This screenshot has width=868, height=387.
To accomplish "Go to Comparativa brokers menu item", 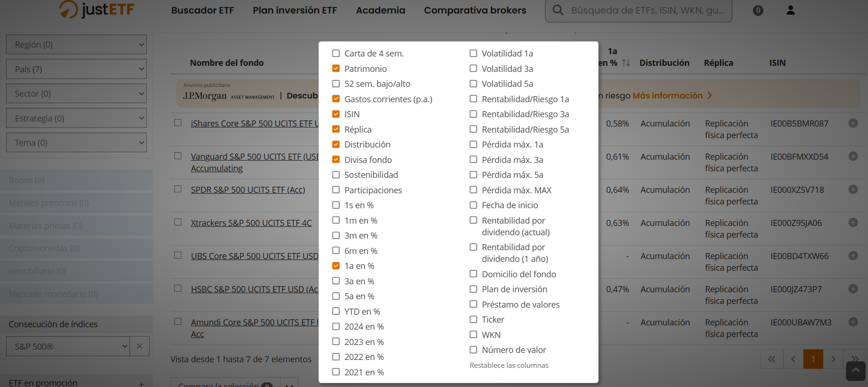I will (x=475, y=10).
